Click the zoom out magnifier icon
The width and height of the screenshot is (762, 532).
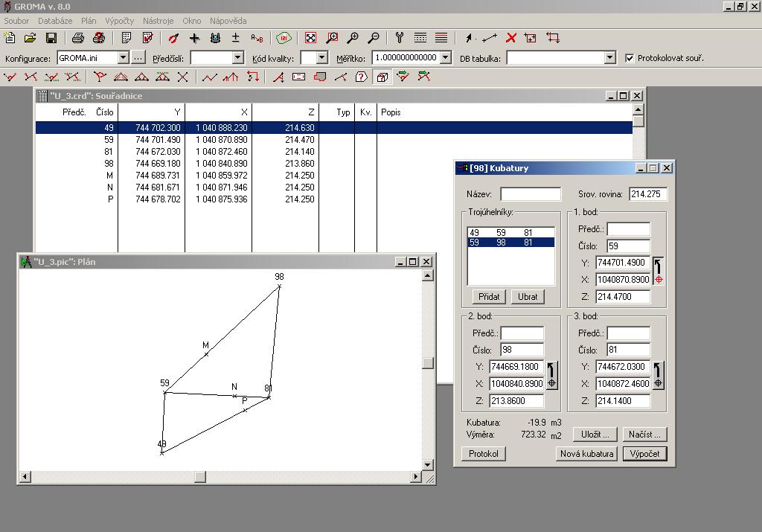[x=374, y=38]
